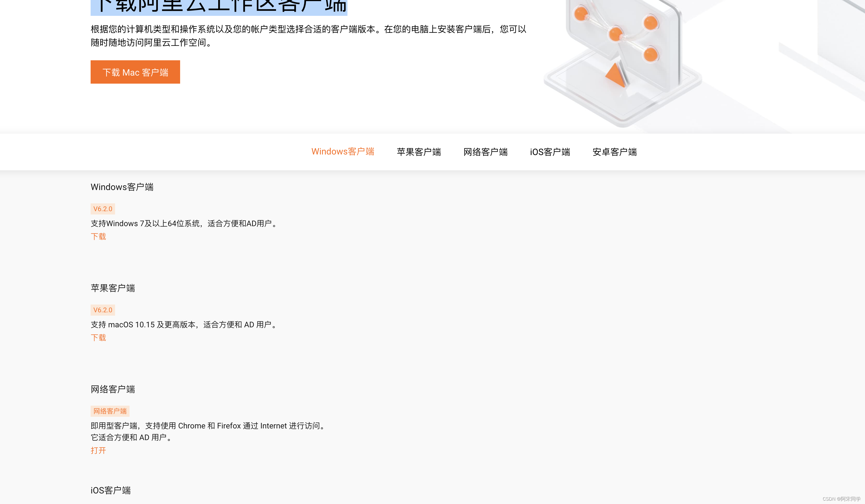Click text 支持 macOS 10.15 及更高版本

[143, 325]
